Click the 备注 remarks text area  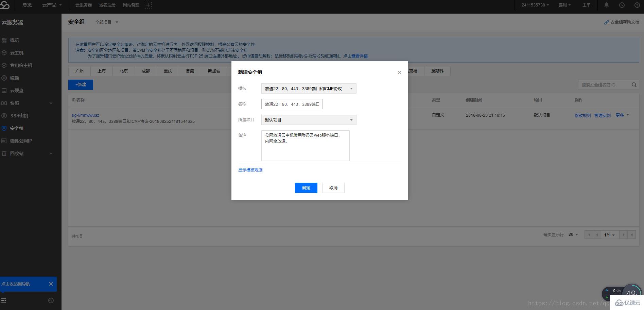306,146
